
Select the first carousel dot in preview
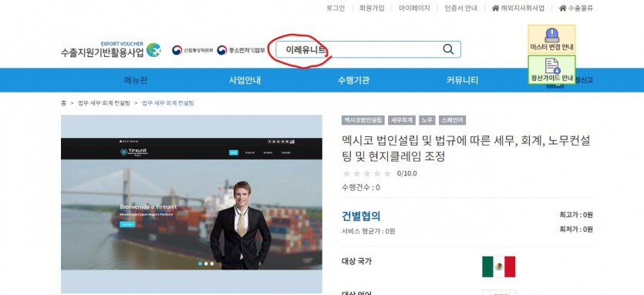click(200, 263)
